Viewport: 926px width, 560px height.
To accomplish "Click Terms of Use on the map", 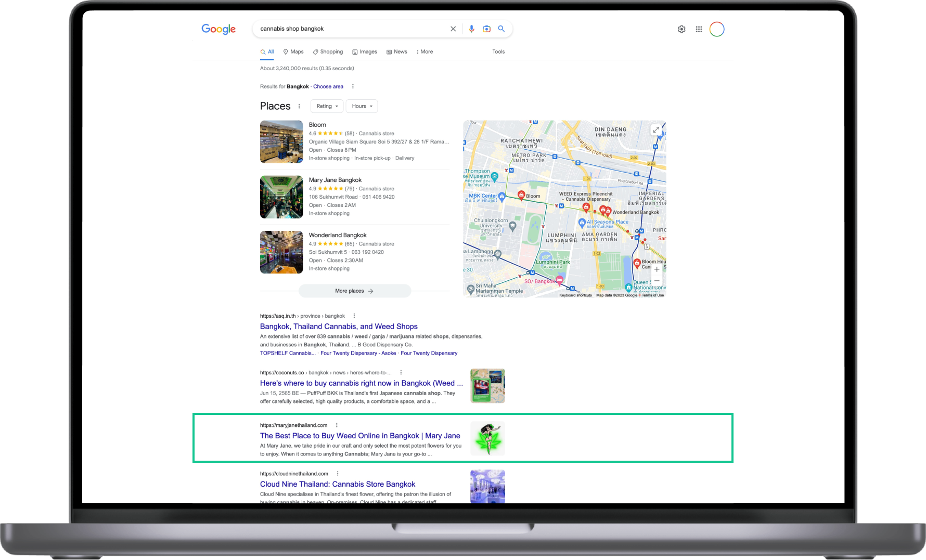I will (x=652, y=295).
